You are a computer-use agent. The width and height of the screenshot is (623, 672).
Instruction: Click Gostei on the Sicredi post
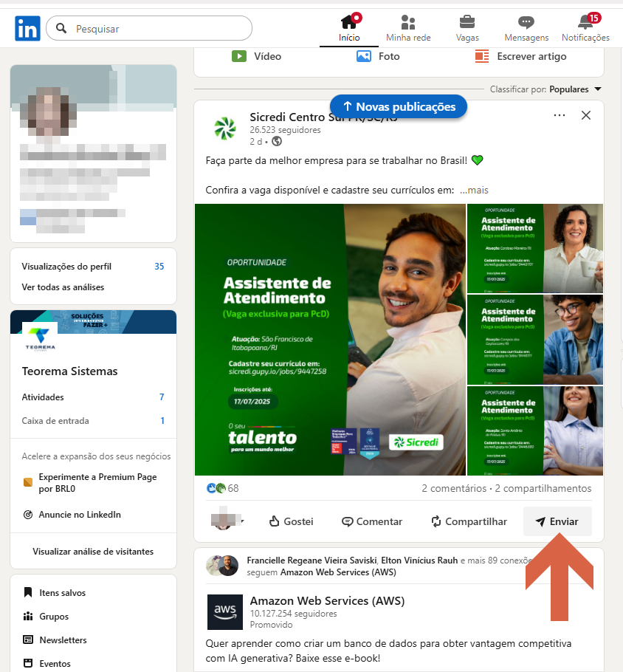[x=291, y=521]
